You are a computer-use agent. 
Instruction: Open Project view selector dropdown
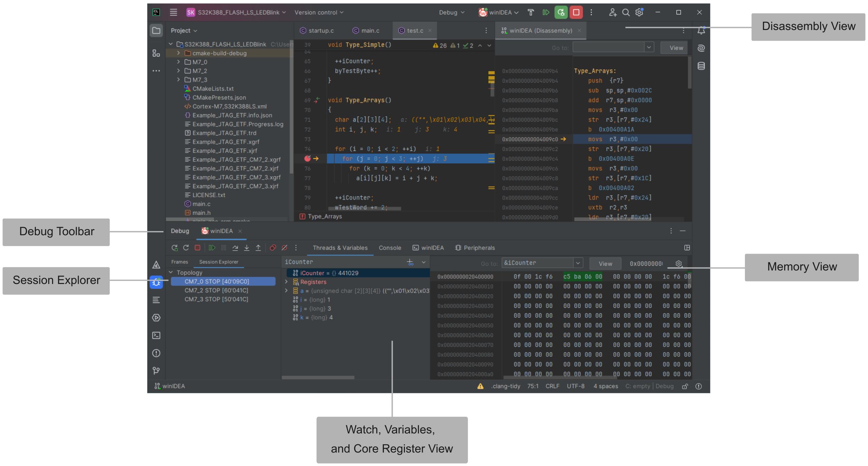point(184,31)
